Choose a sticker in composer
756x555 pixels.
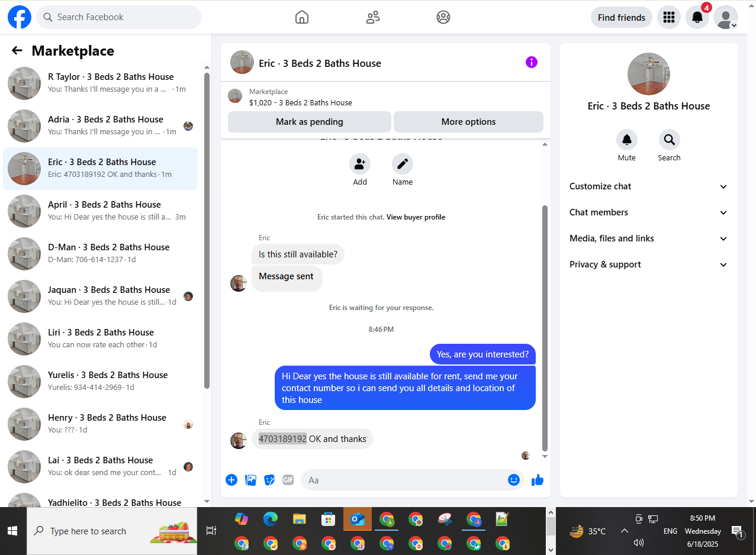pos(269,480)
